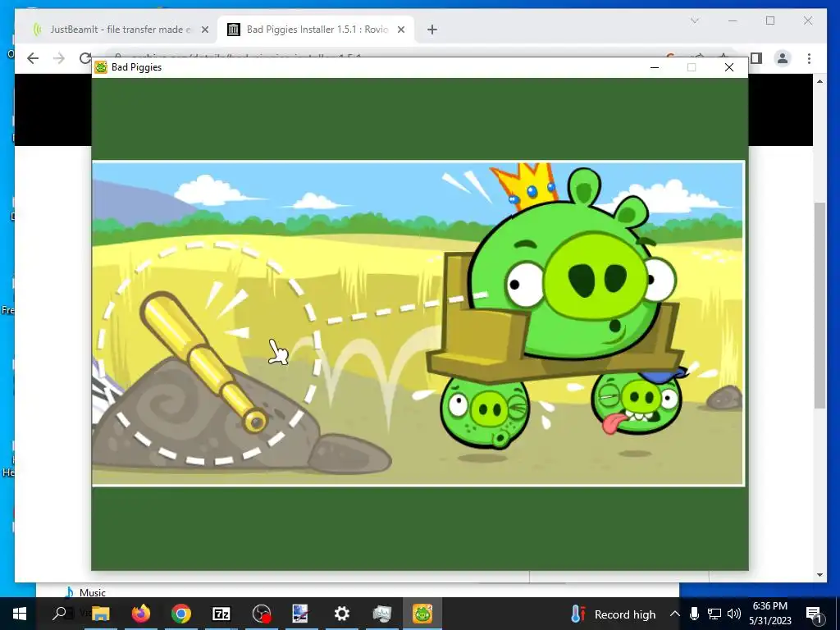This screenshot has height=630, width=840.
Task: Show hidden system tray icons
Action: [674, 614]
